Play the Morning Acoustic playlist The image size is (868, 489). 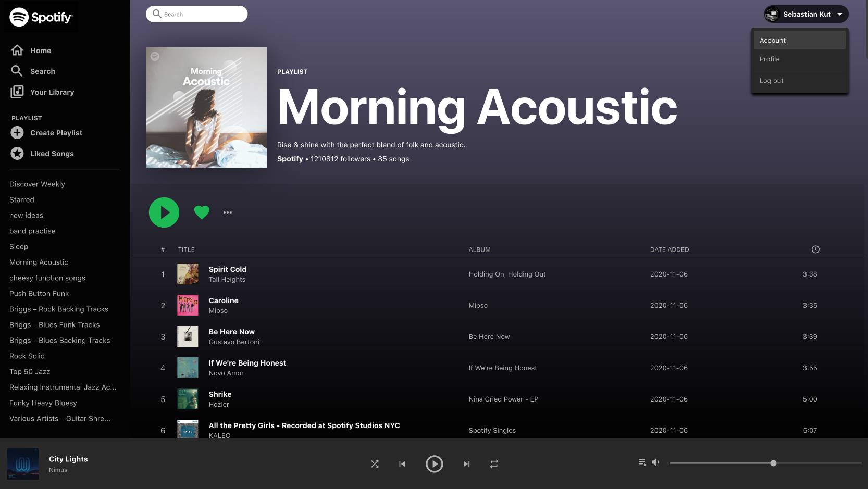[x=164, y=212]
